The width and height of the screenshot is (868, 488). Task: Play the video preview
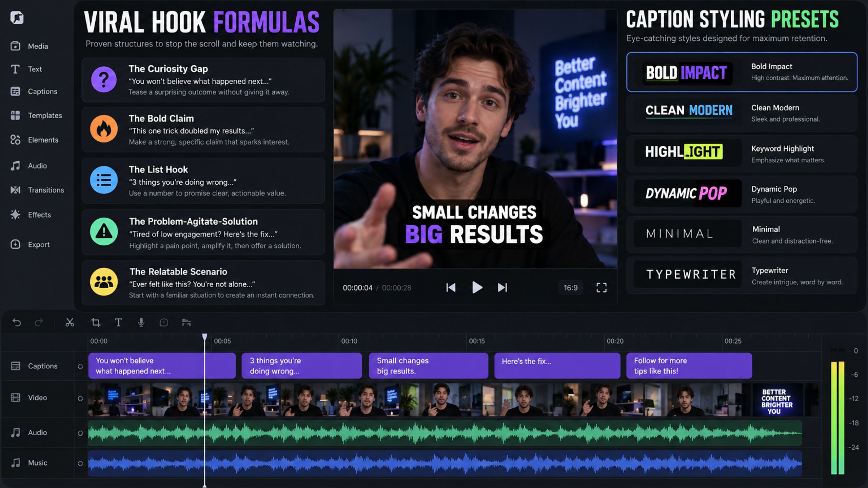coord(477,287)
